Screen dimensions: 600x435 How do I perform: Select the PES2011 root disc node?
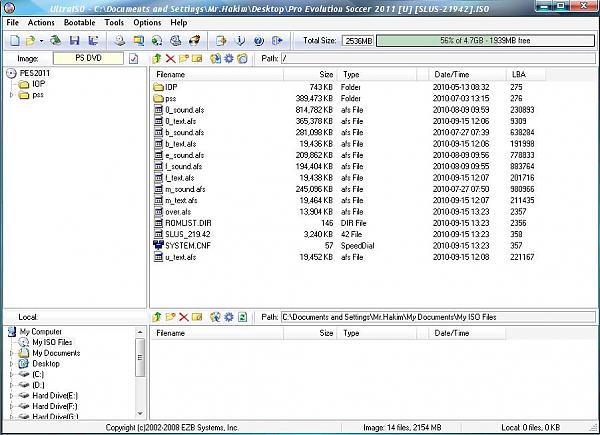click(x=29, y=73)
